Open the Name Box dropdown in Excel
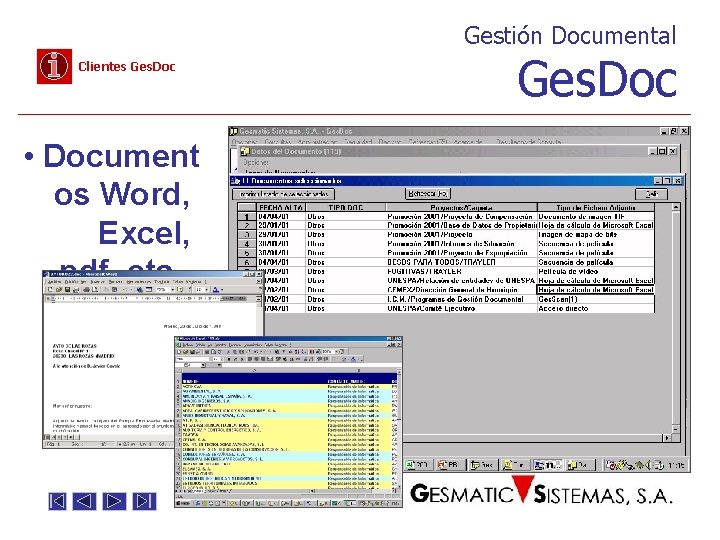The height and width of the screenshot is (540, 720). coord(203,366)
